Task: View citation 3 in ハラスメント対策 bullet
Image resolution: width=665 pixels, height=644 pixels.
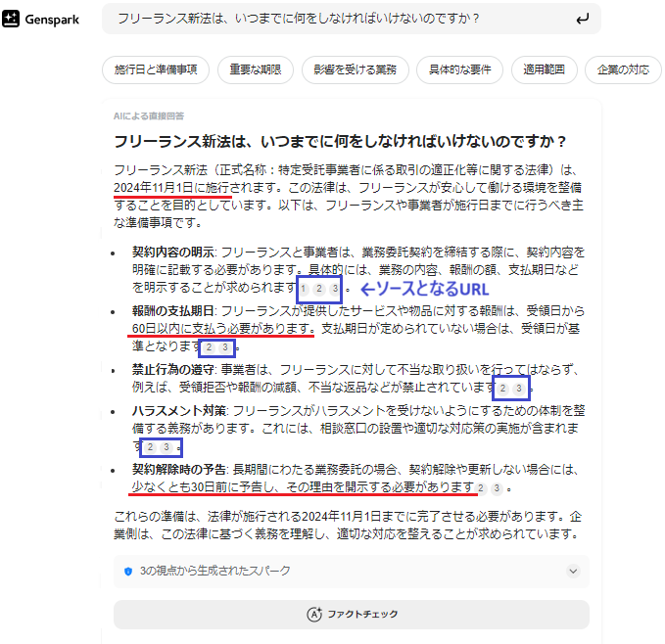Action: [166, 447]
